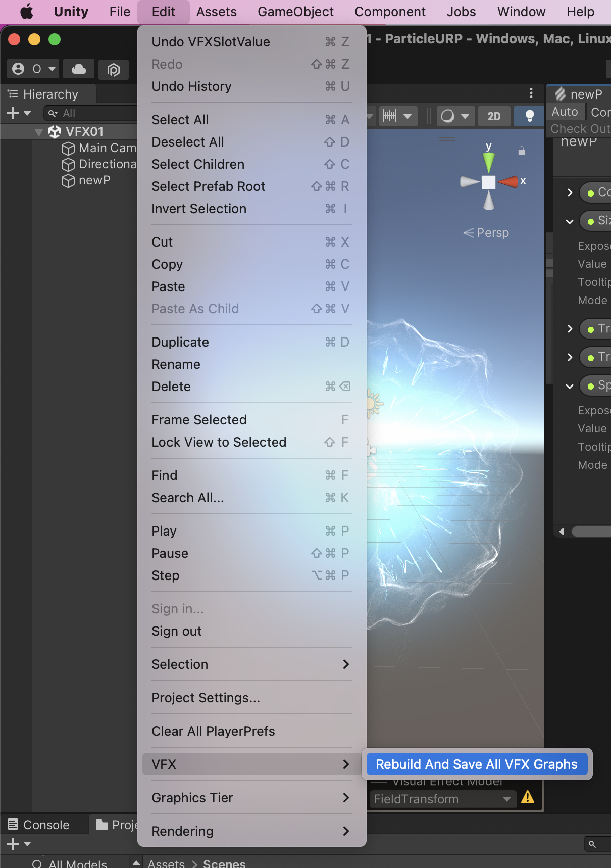The image size is (611, 868).
Task: Open the VFX submenu entry
Action: coord(251,764)
